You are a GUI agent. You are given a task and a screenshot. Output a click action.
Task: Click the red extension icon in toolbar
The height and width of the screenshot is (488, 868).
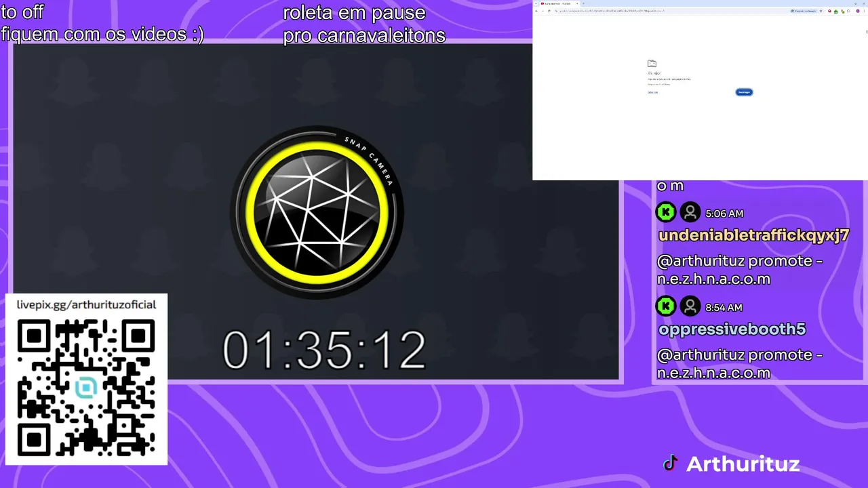coord(829,11)
